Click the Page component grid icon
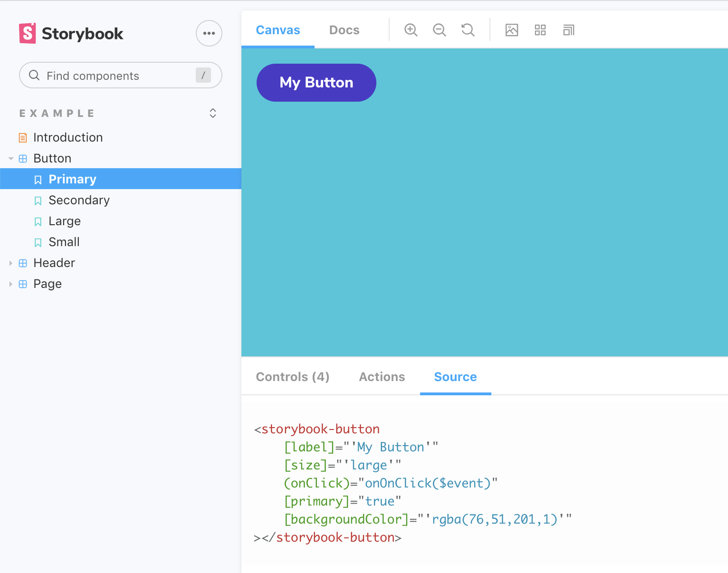The image size is (728, 573). point(23,284)
